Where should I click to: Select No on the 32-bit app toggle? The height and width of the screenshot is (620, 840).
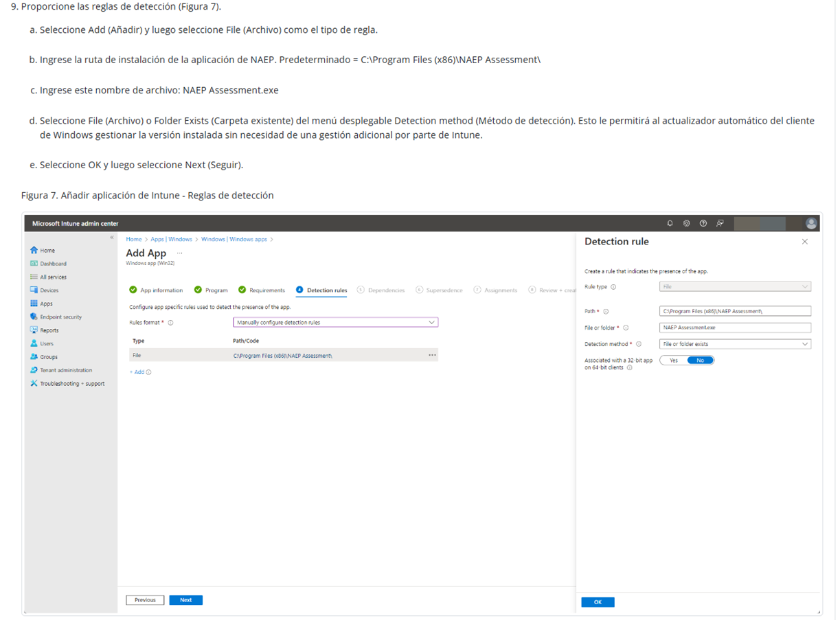point(700,360)
